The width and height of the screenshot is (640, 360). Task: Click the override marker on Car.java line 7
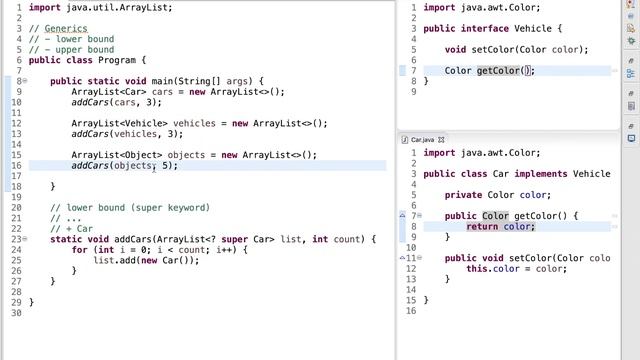[402, 215]
